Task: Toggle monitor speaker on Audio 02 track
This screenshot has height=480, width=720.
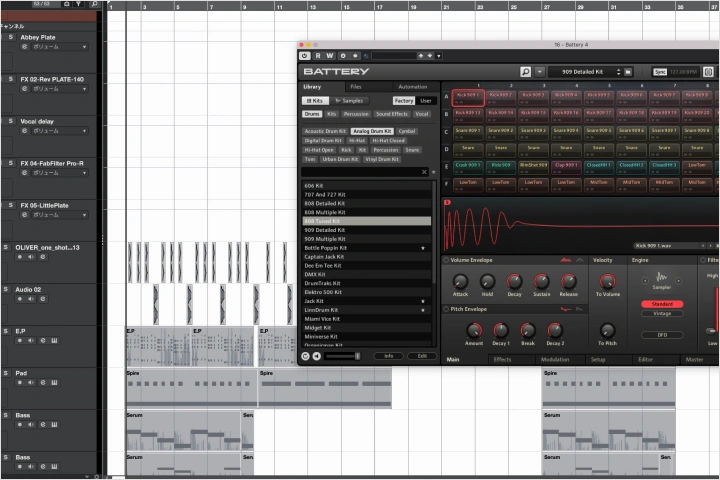Action: pos(31,299)
